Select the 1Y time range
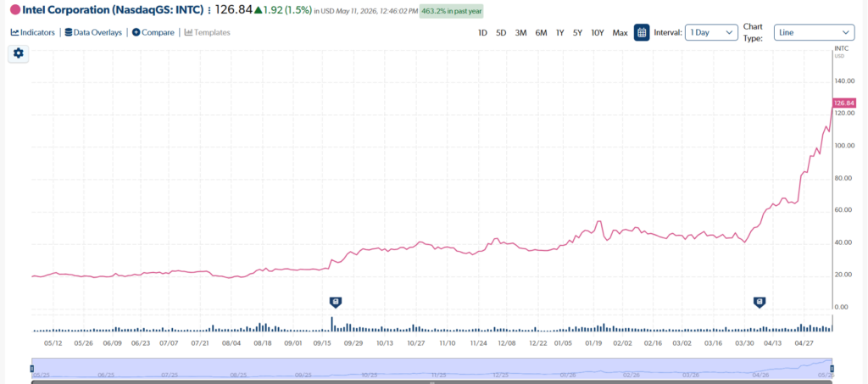868x384 pixels. point(559,33)
